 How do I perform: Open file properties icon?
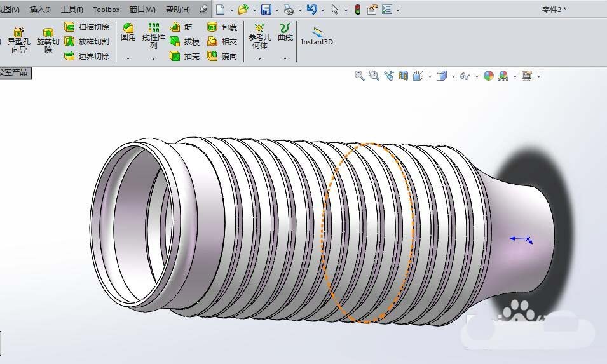coord(372,10)
